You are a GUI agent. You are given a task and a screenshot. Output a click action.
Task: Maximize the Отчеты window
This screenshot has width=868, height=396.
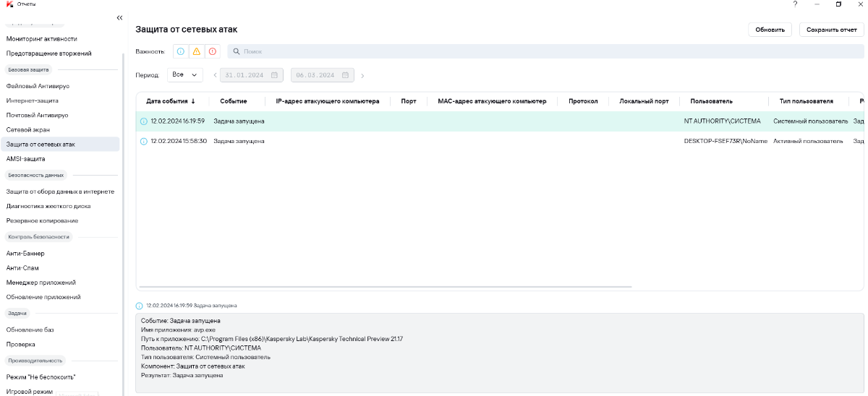click(838, 4)
